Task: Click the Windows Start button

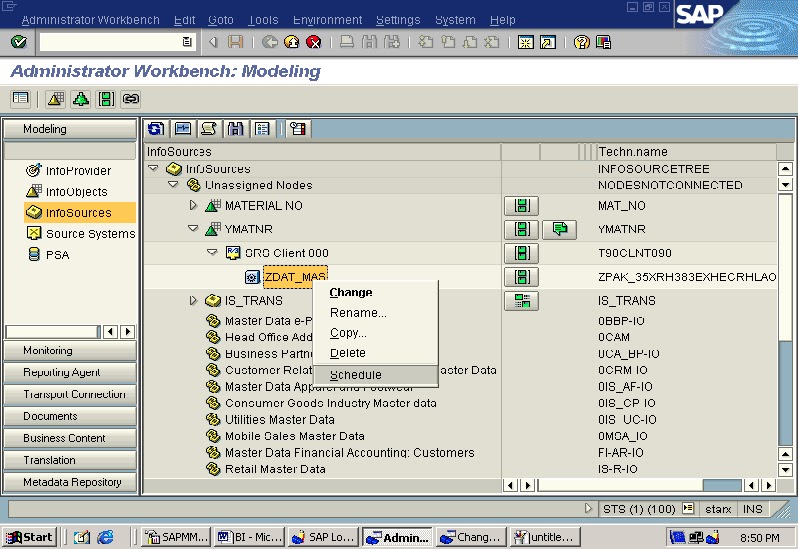Action: coord(30,537)
